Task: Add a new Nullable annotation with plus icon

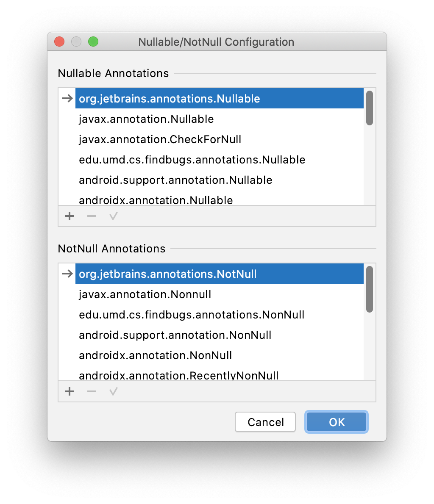Action: click(x=70, y=216)
